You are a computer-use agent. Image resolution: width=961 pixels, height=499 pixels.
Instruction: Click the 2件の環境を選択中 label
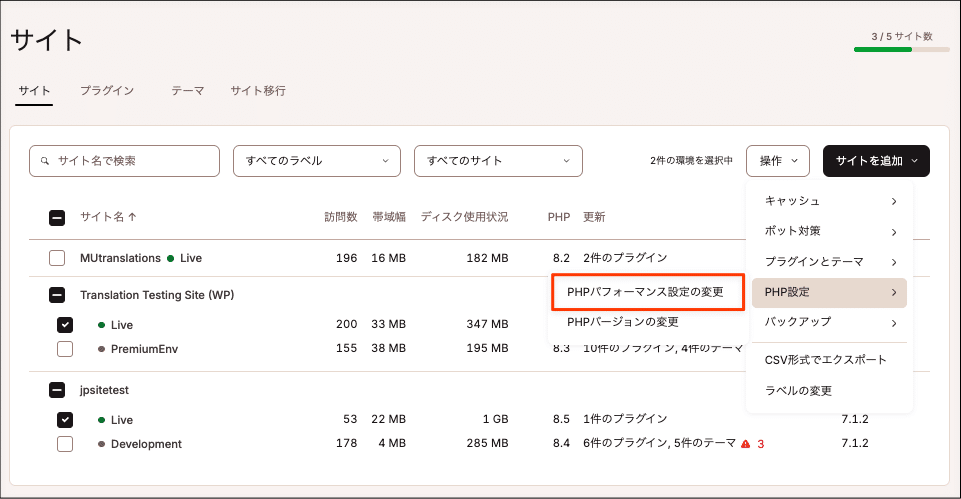point(691,161)
